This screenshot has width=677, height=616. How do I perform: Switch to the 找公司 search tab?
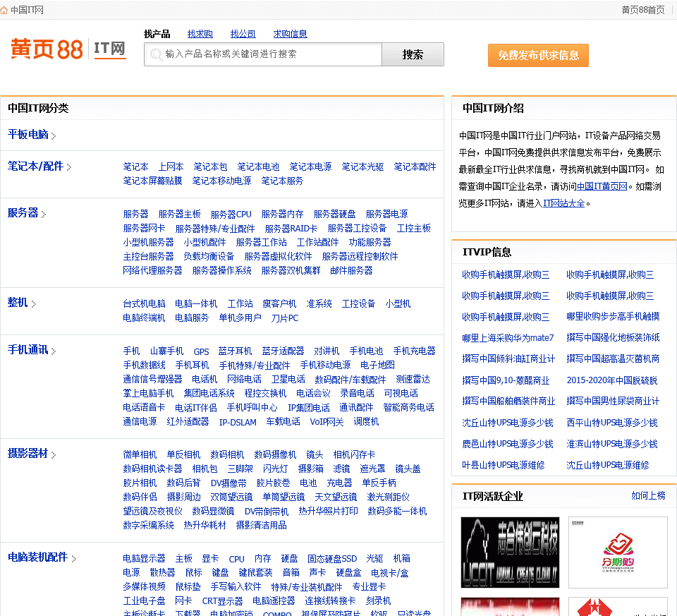coord(243,34)
